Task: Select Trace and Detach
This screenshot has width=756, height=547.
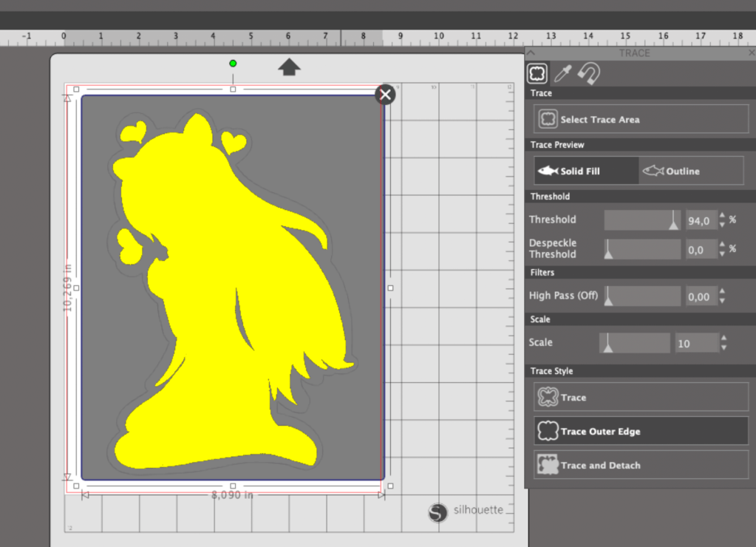Action: pyautogui.click(x=641, y=465)
